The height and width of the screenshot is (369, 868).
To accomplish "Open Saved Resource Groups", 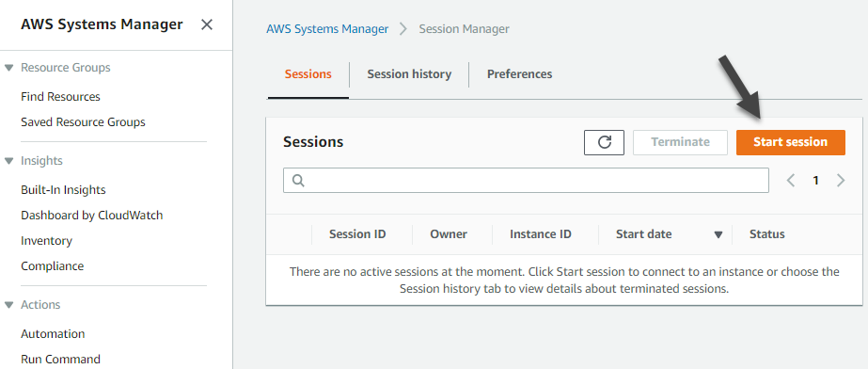I will coord(83,121).
